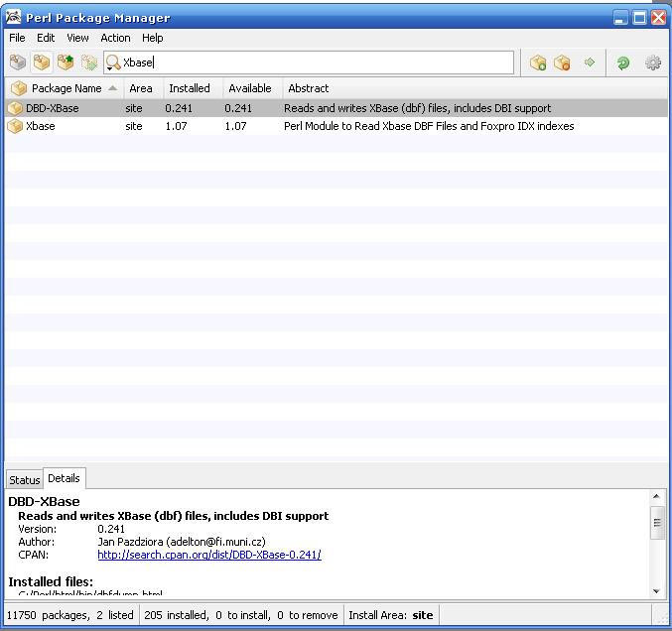Click Xbase package box icon
Screen dimensions: 672x631
pyautogui.click(x=15, y=126)
